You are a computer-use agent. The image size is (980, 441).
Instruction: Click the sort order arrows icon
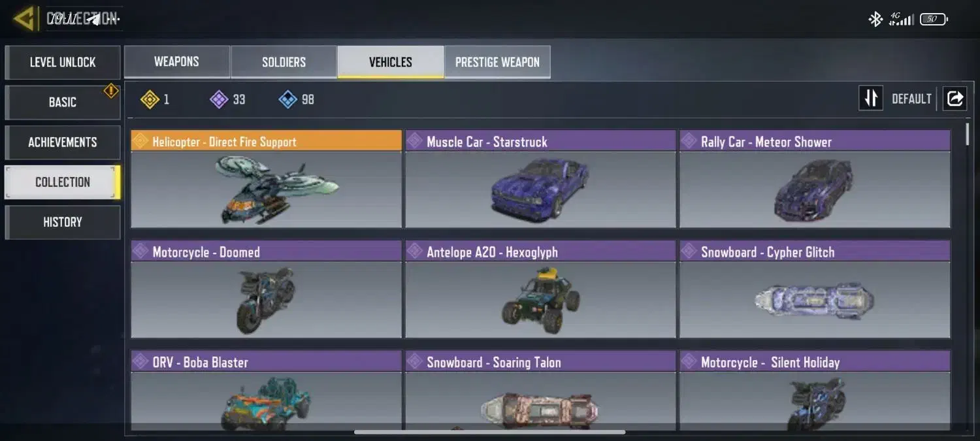(x=871, y=99)
